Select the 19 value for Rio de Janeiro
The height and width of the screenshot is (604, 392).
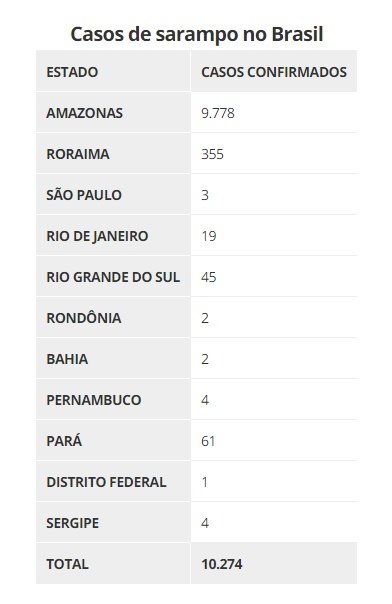[x=209, y=236]
